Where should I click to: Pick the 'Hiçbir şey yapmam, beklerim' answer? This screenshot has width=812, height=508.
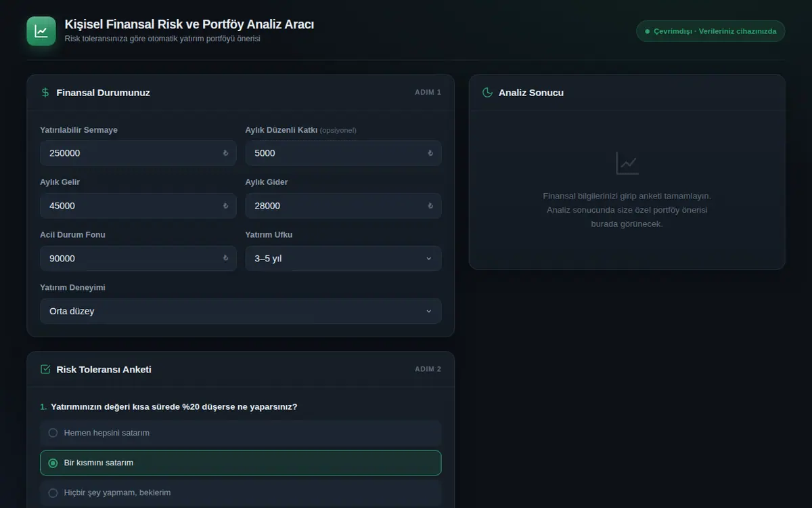coord(241,492)
